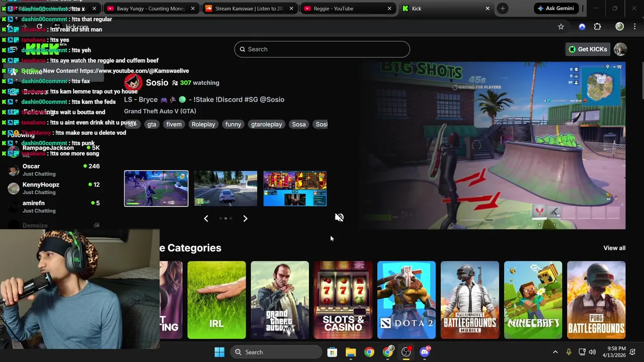The width and height of the screenshot is (644, 362).
Task: Click the Windows taskbar Search box
Action: point(275,352)
